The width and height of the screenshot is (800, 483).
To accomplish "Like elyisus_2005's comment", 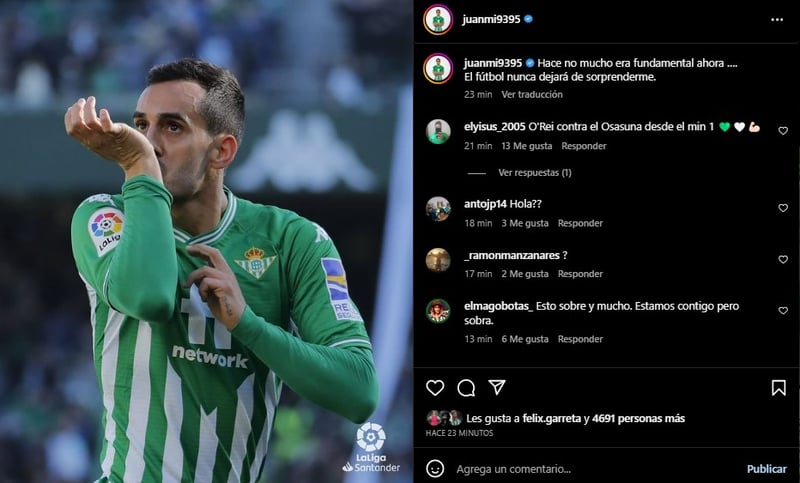I will (x=783, y=131).
